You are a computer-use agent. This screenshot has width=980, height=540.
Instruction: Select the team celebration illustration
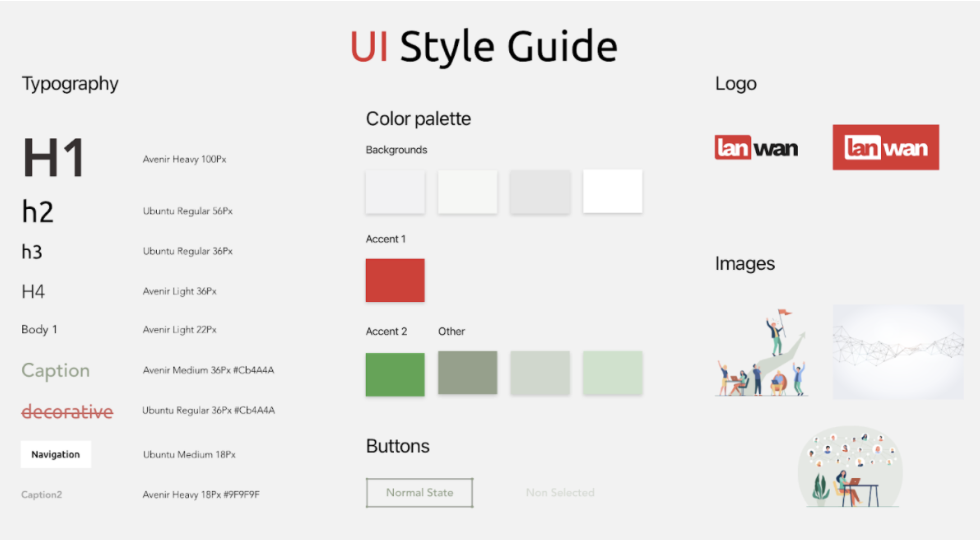coord(761,353)
